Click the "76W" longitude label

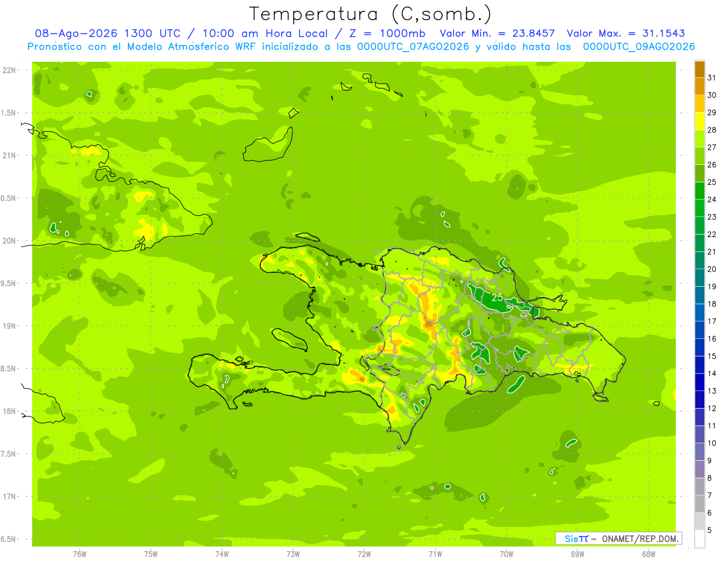pos(79,554)
